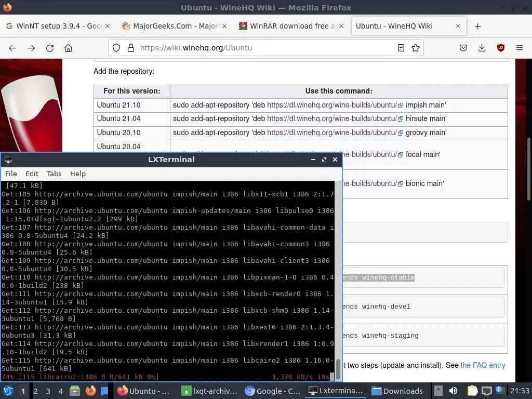
Task: Switch to virtual desktop 4
Action: (61, 391)
